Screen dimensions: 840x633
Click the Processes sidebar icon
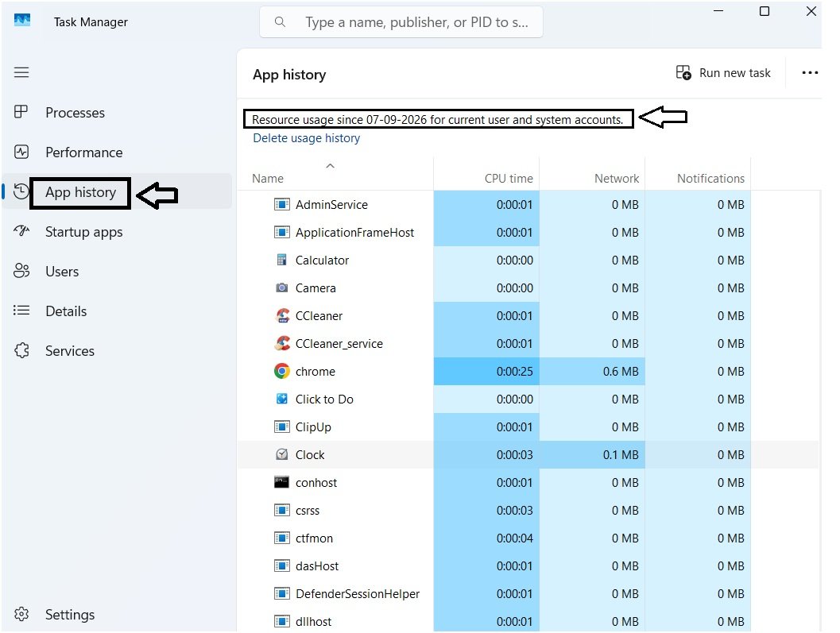(21, 112)
